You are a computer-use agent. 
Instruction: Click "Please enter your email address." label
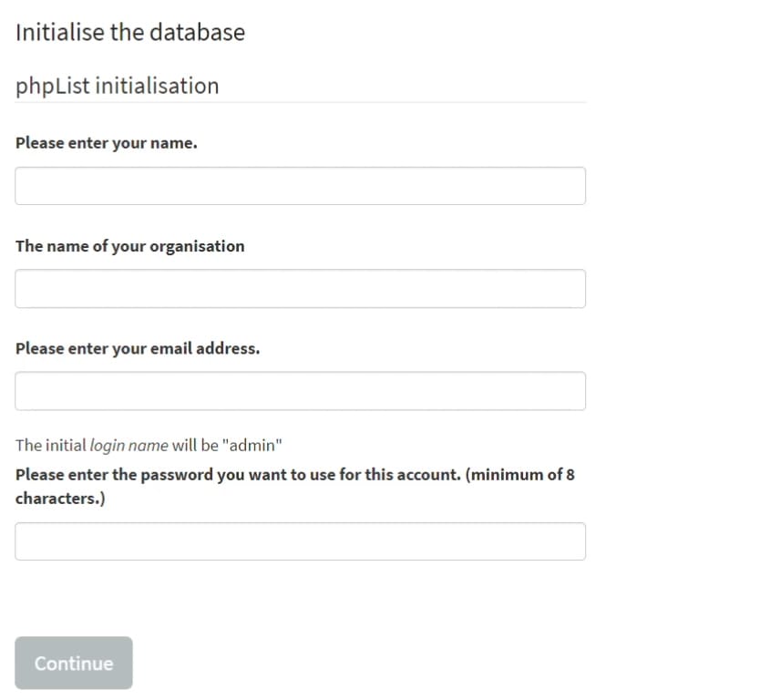pos(138,349)
